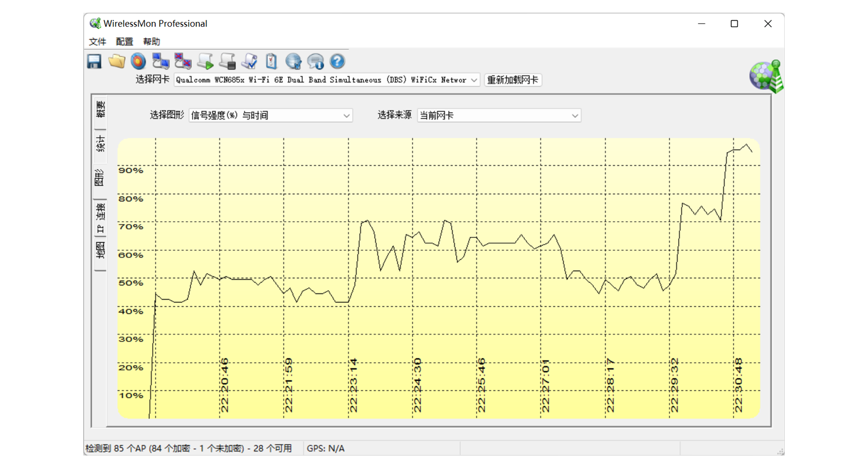Click the WirelessMon antenna logo top right
The width and height of the screenshot is (868, 474).
coord(766,75)
